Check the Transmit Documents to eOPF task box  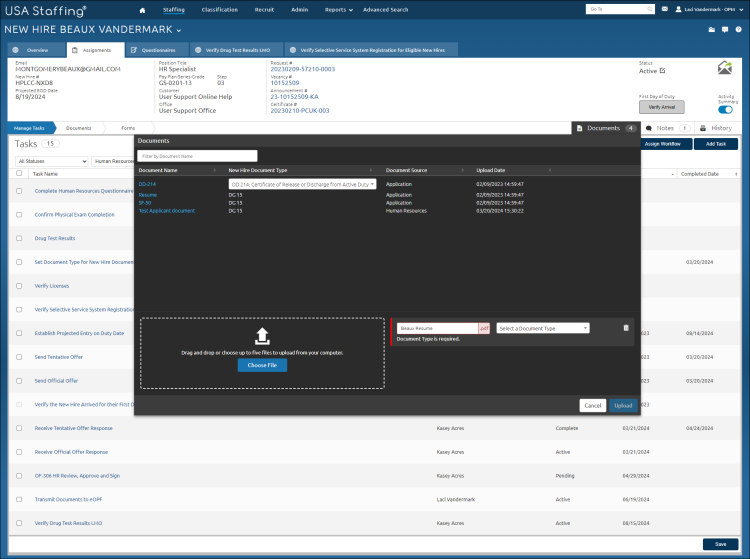point(19,499)
